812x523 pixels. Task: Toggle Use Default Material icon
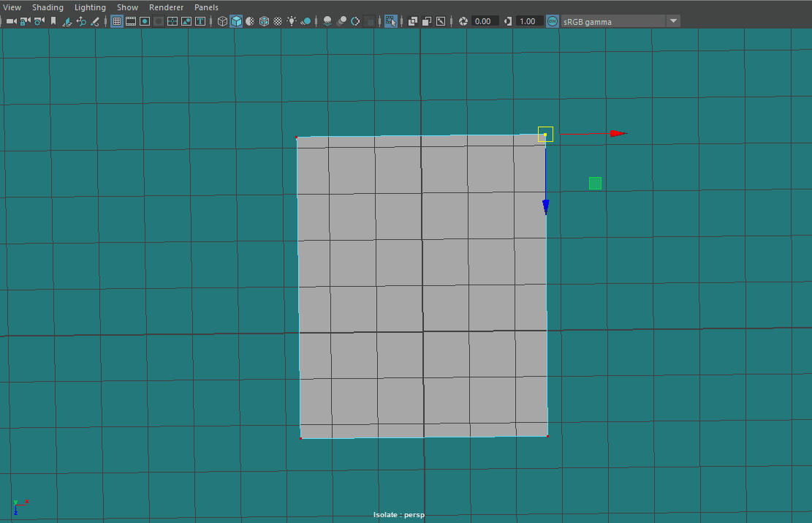click(x=250, y=21)
